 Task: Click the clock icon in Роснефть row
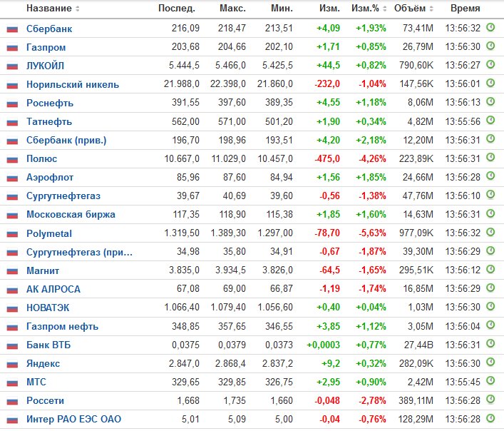[490, 102]
